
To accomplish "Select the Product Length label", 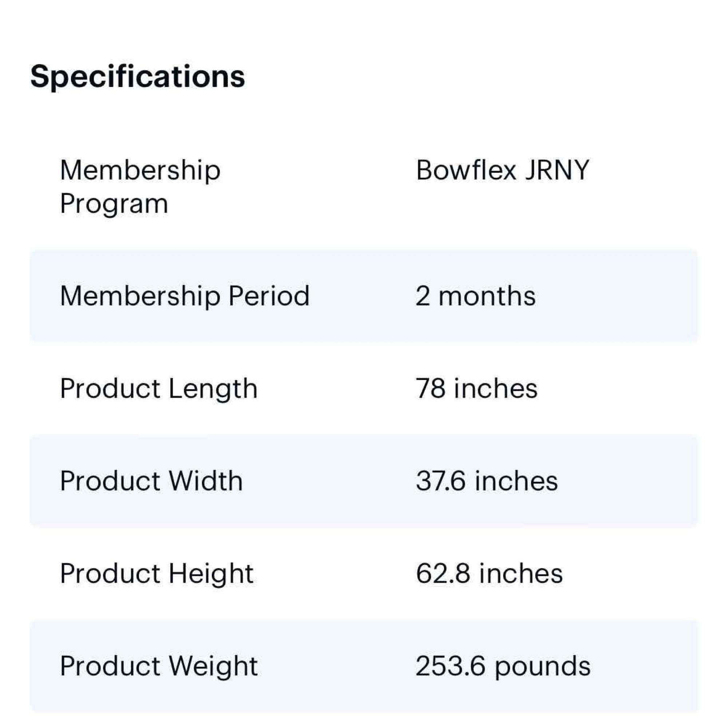I will coord(159,389).
